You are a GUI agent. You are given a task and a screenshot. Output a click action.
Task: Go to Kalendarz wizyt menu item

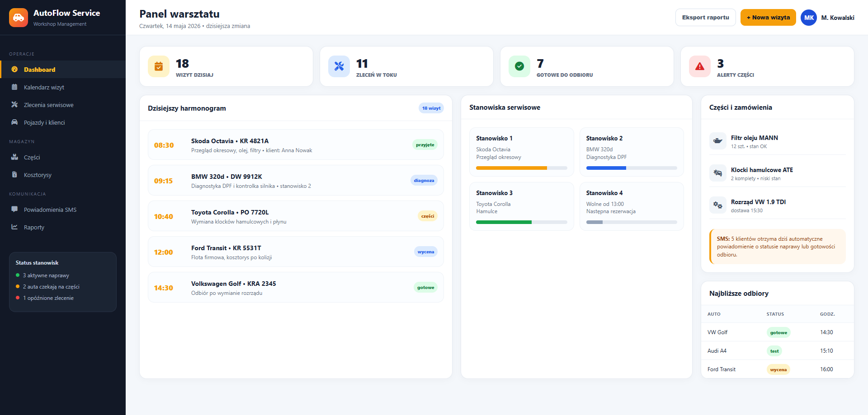click(63, 87)
